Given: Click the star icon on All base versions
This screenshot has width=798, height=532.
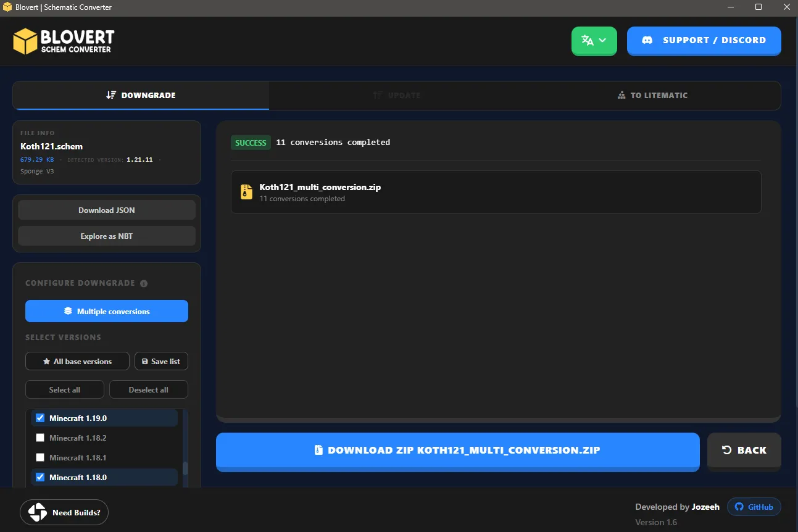Looking at the screenshot, I should tap(46, 361).
